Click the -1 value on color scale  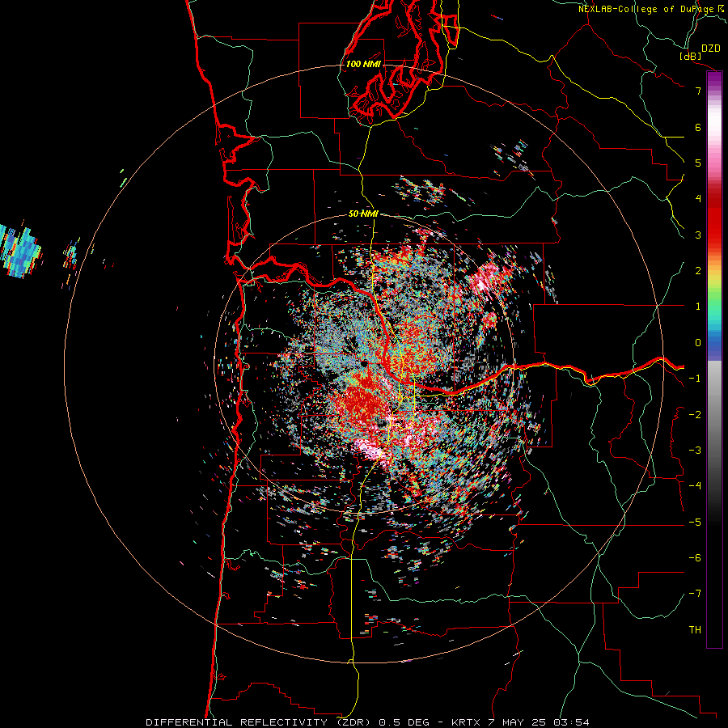tap(695, 378)
